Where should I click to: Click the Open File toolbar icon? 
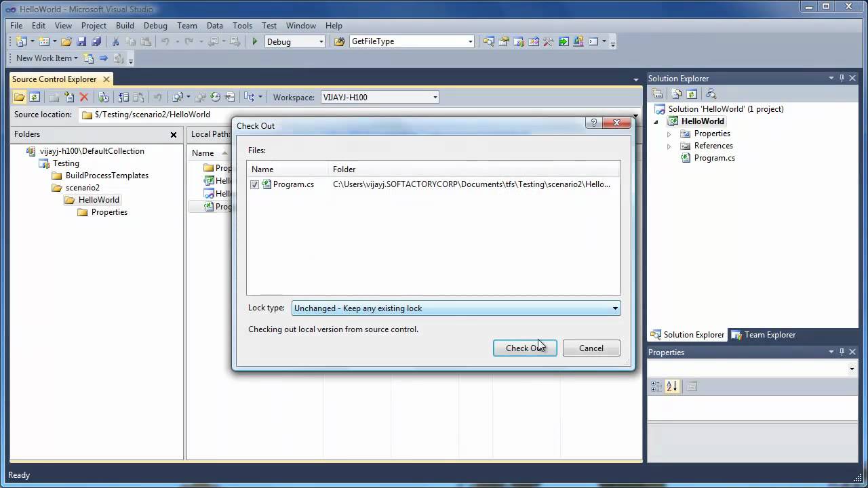66,41
